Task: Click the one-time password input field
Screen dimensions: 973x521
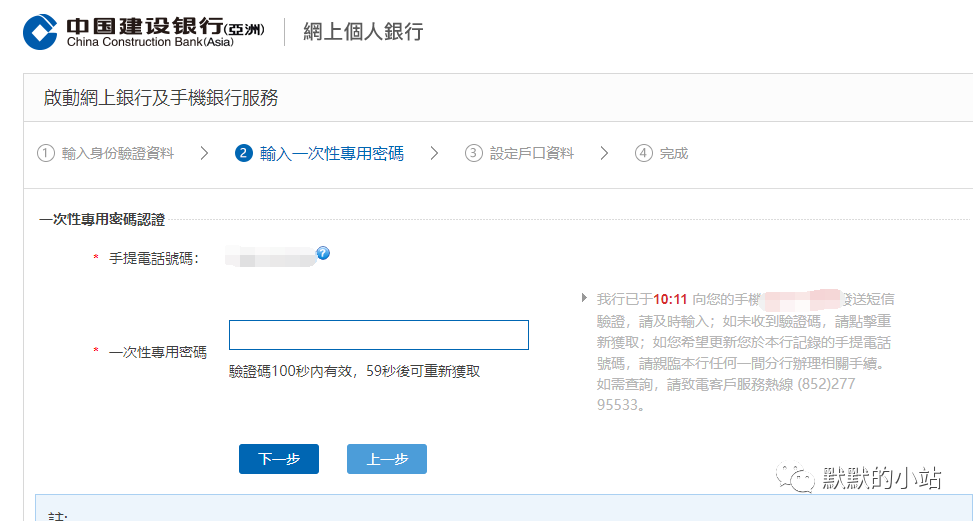Action: 379,335
